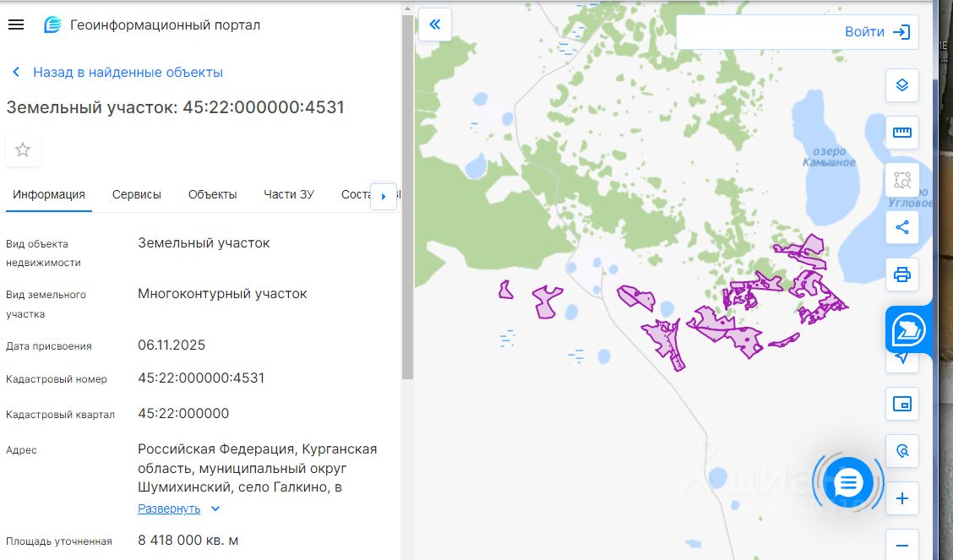Add parcel to favorites with star

[x=23, y=150]
